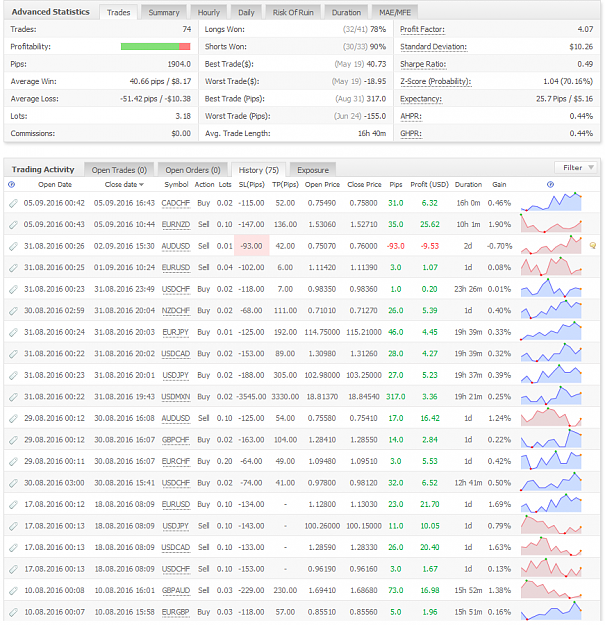
Task: Click the ticket icon of AUDUSD 0.01 lot trade
Action: [x=13, y=246]
